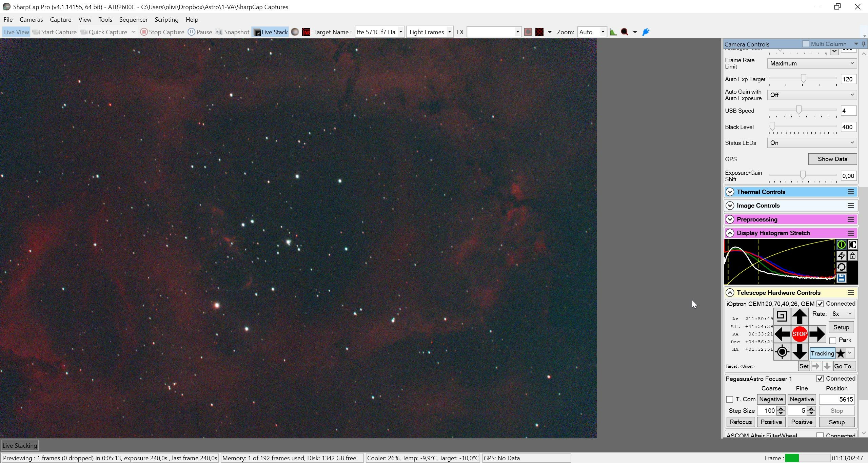Click the blue floppy save stretch icon

coord(841,278)
